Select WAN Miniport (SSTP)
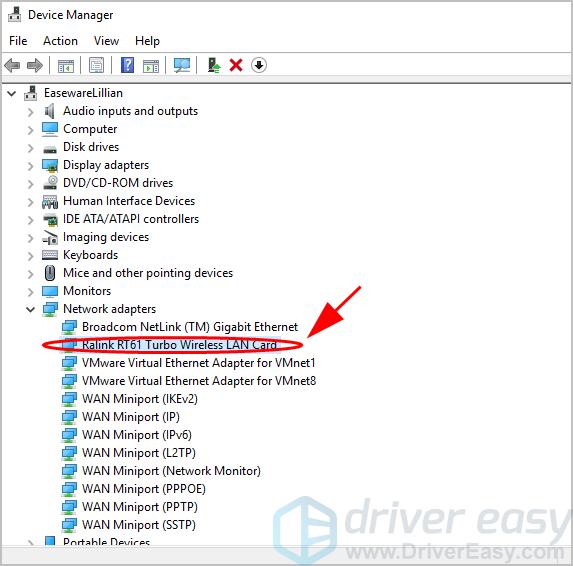 pos(139,525)
